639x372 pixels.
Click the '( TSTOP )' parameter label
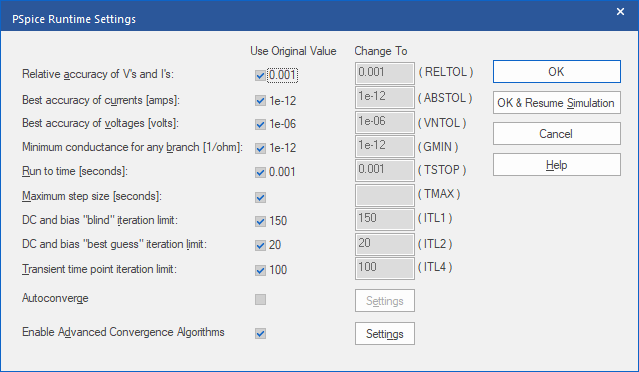point(442,169)
